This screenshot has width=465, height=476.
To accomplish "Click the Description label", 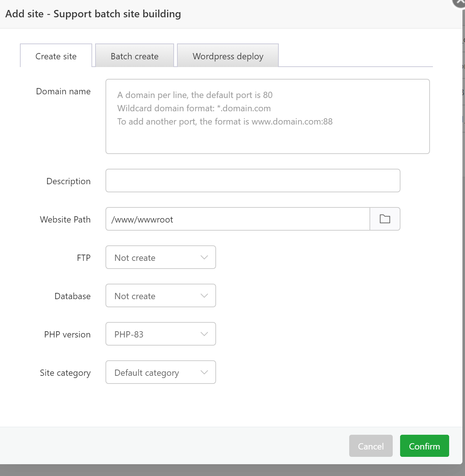I will pyautogui.click(x=68, y=181).
